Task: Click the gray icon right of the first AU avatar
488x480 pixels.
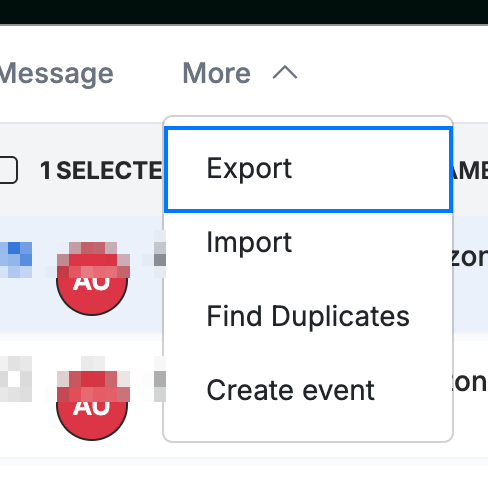Action: [x=158, y=254]
